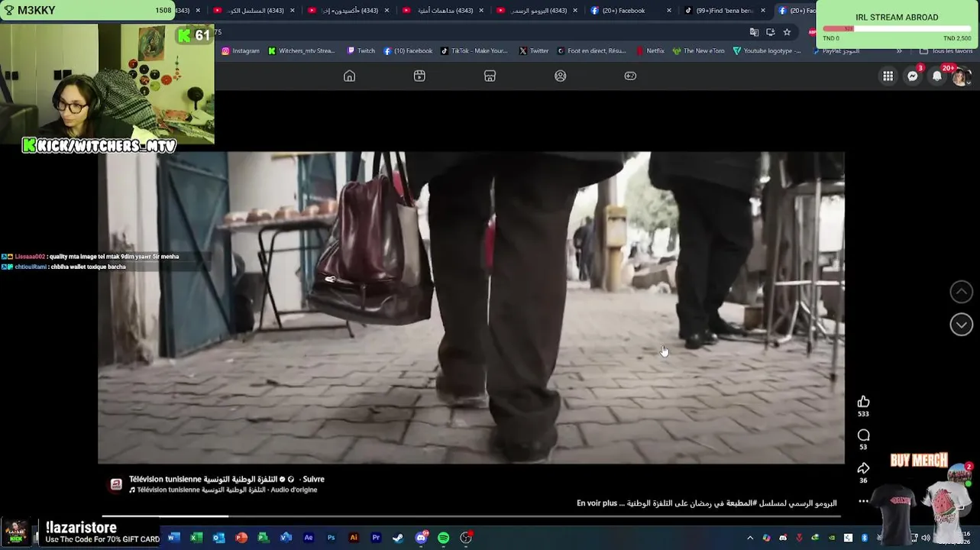Switch to the (20+) Facebook tab

pyautogui.click(x=632, y=11)
